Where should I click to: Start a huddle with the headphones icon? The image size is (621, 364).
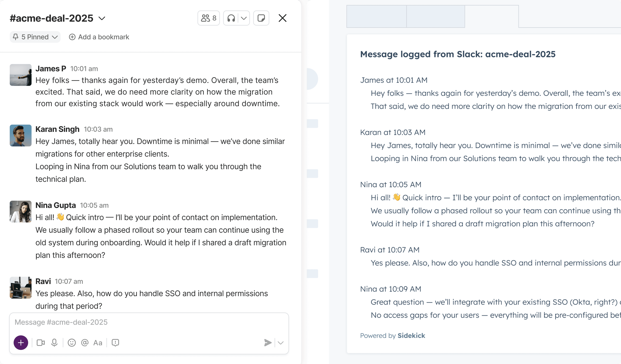pyautogui.click(x=231, y=18)
